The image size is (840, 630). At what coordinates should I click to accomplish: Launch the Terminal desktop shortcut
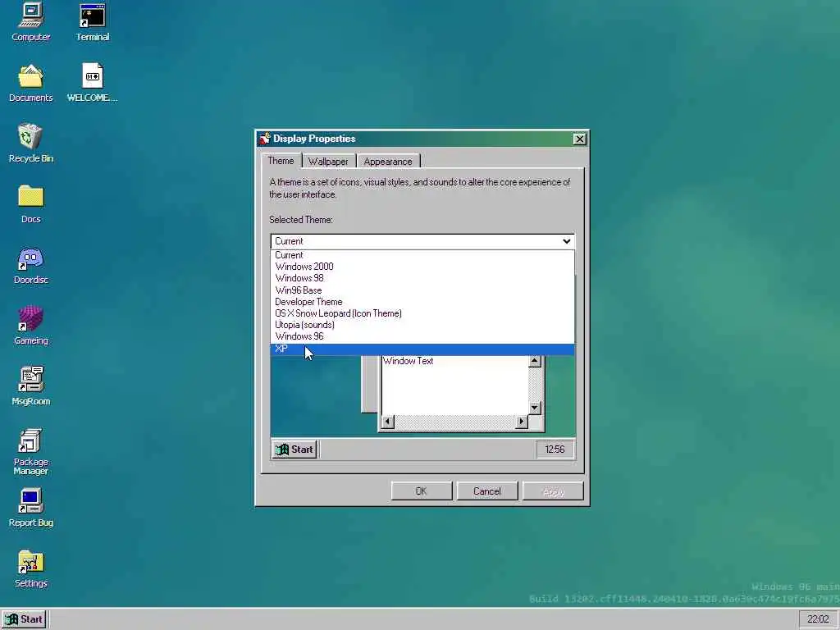92,22
